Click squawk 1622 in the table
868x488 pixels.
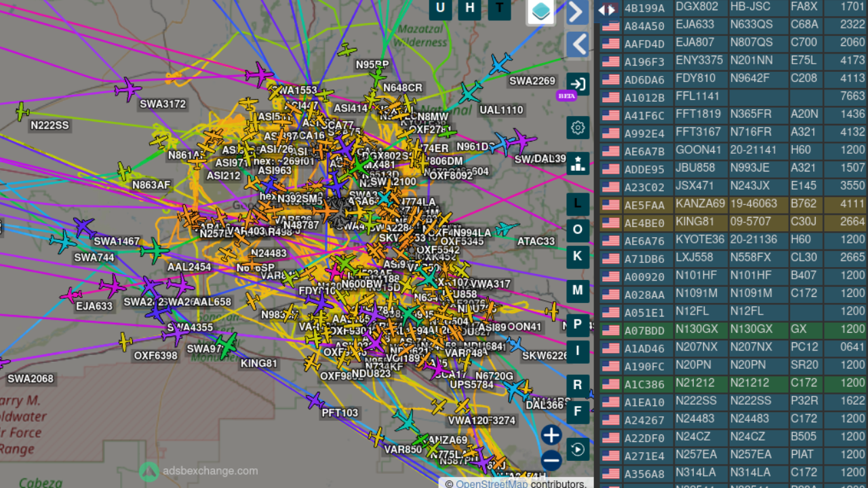(852, 401)
